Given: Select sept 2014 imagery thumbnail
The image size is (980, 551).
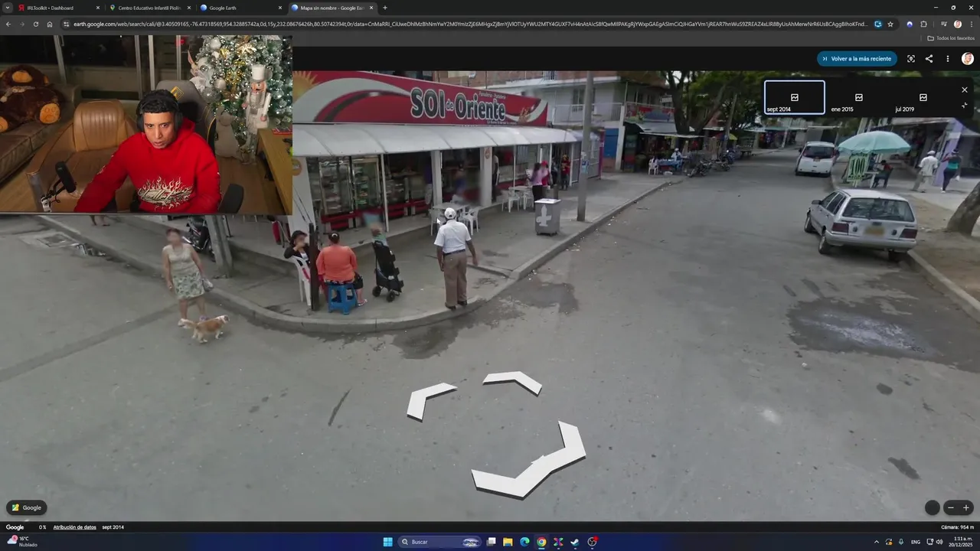Looking at the screenshot, I should point(795,98).
